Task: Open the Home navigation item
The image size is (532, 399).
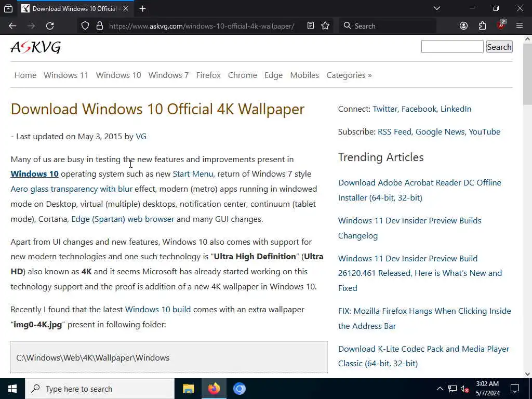Action: click(25, 75)
